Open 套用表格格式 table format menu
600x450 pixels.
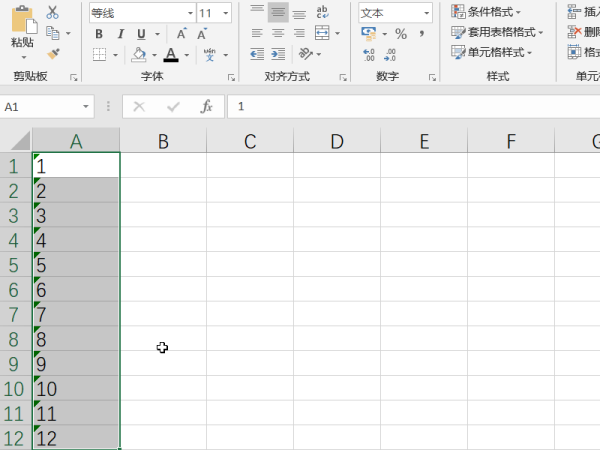tap(497, 32)
